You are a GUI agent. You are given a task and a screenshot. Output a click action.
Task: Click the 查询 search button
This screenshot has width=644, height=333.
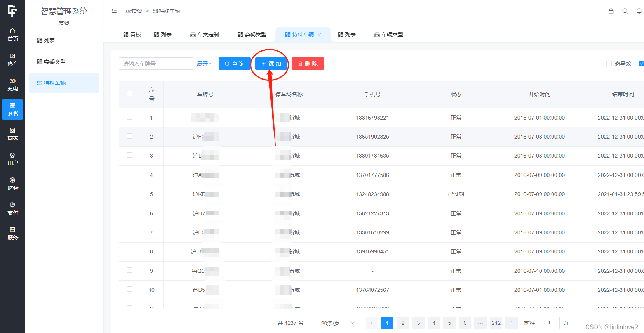coord(235,64)
